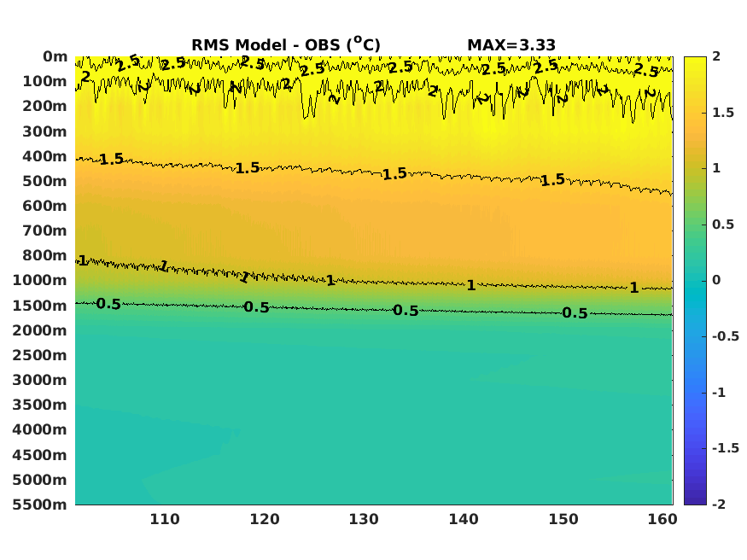Click the '5000m' depth axis label
The image size is (747, 560).
click(x=40, y=480)
